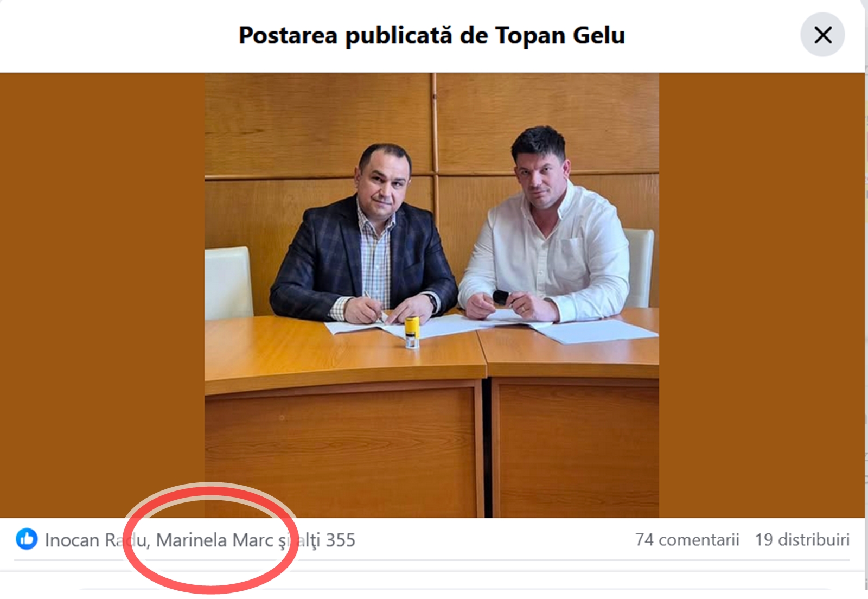
Task: Click the brown margin right of the photo
Action: click(x=762, y=295)
